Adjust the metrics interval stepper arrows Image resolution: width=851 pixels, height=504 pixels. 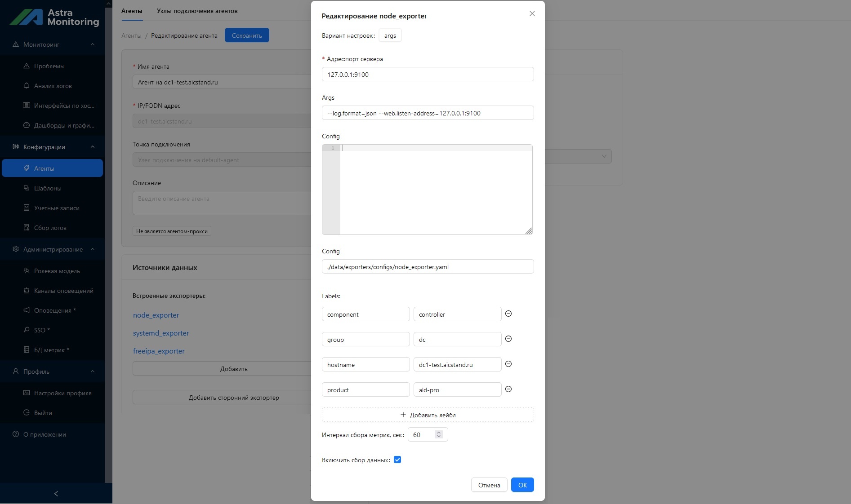pyautogui.click(x=439, y=434)
